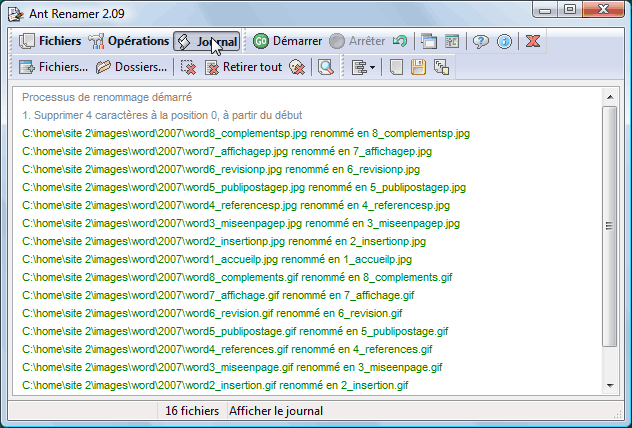Click the remove selected files icon

pos(188,67)
